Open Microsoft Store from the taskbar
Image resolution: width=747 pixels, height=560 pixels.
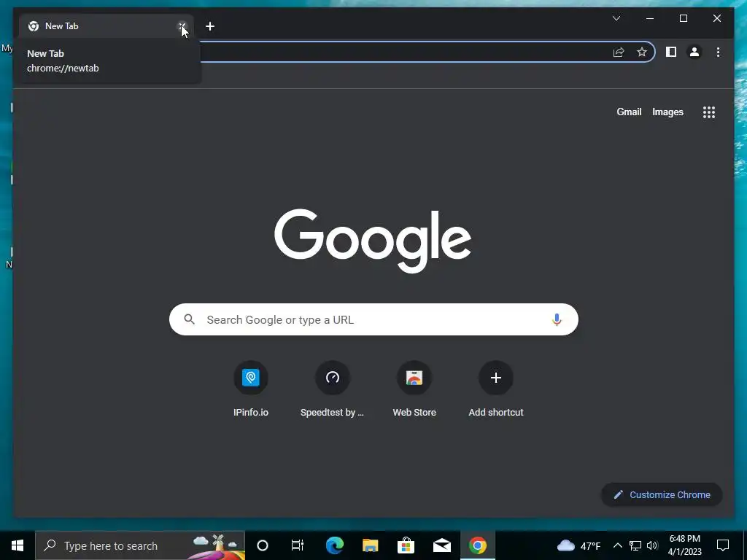[406, 545]
